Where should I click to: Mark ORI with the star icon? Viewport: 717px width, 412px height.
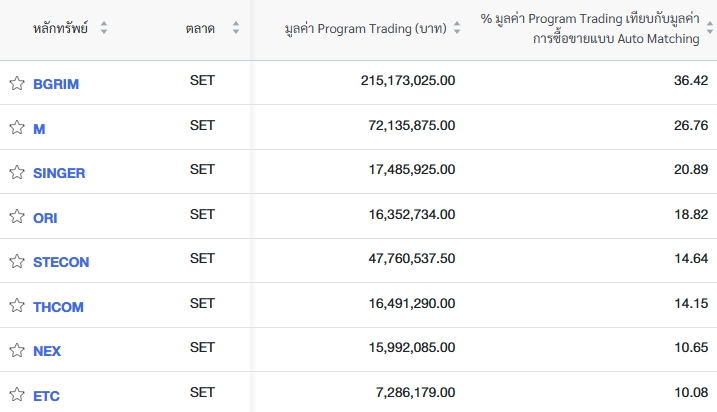point(17,216)
